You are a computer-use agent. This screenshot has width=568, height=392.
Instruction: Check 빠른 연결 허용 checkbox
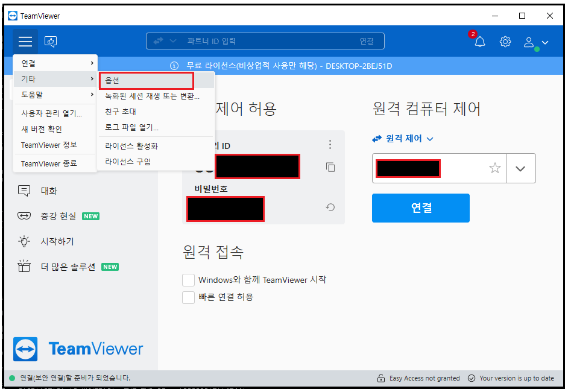(x=188, y=297)
